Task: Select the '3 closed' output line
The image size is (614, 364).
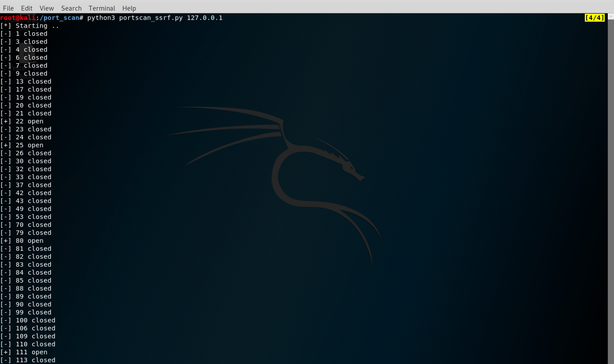Action: [24, 42]
